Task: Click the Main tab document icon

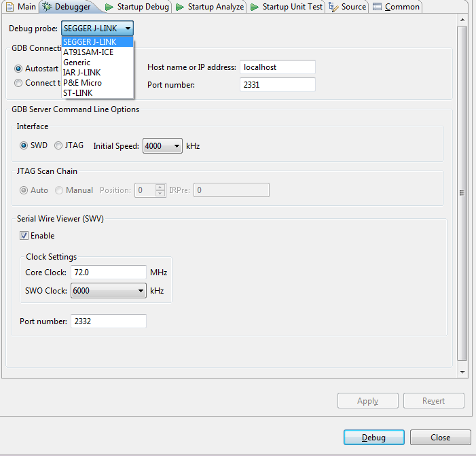Action: point(10,7)
